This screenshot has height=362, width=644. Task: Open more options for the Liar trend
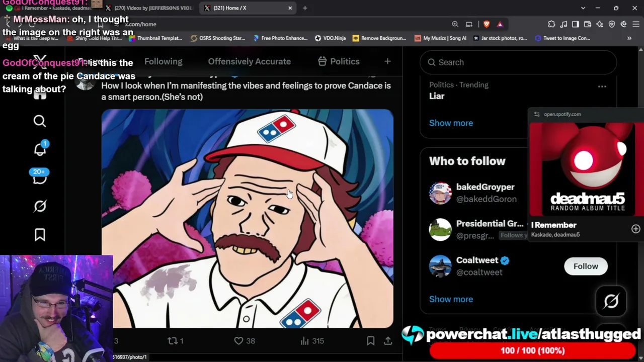pos(602,86)
